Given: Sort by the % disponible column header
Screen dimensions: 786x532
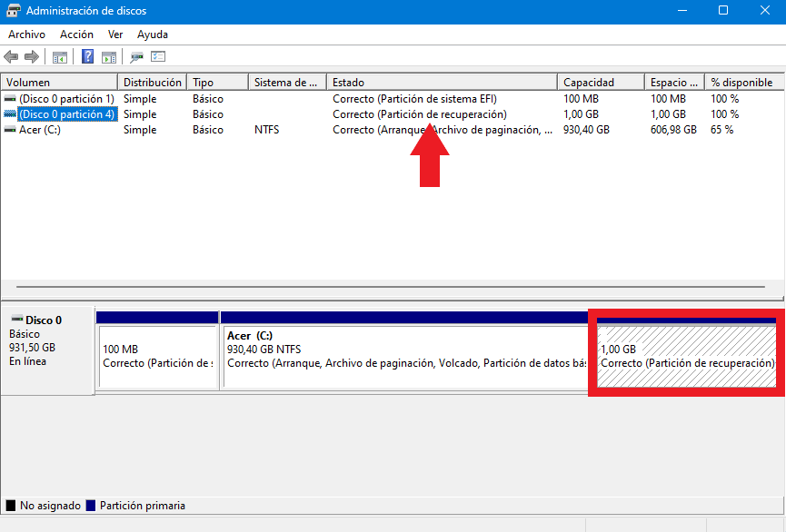Looking at the screenshot, I should coord(745,82).
